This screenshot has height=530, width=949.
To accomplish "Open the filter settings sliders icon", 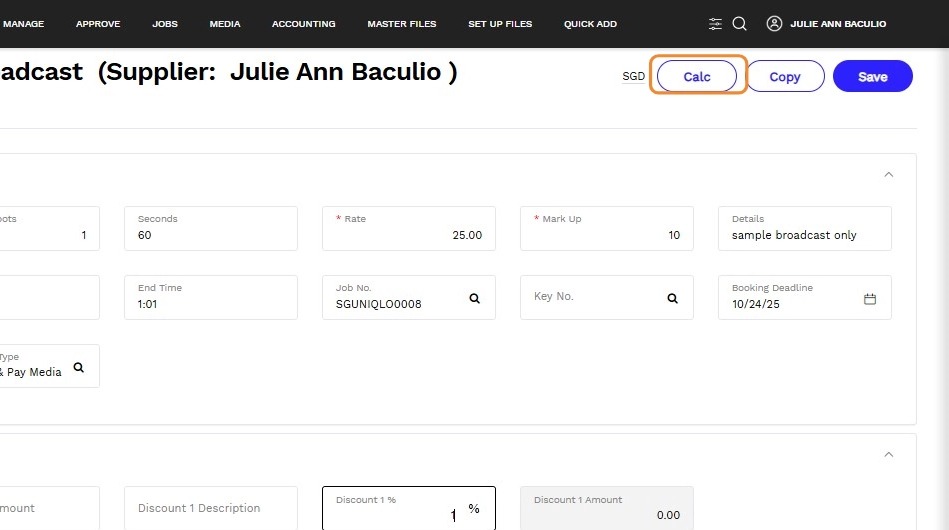I will pyautogui.click(x=715, y=24).
